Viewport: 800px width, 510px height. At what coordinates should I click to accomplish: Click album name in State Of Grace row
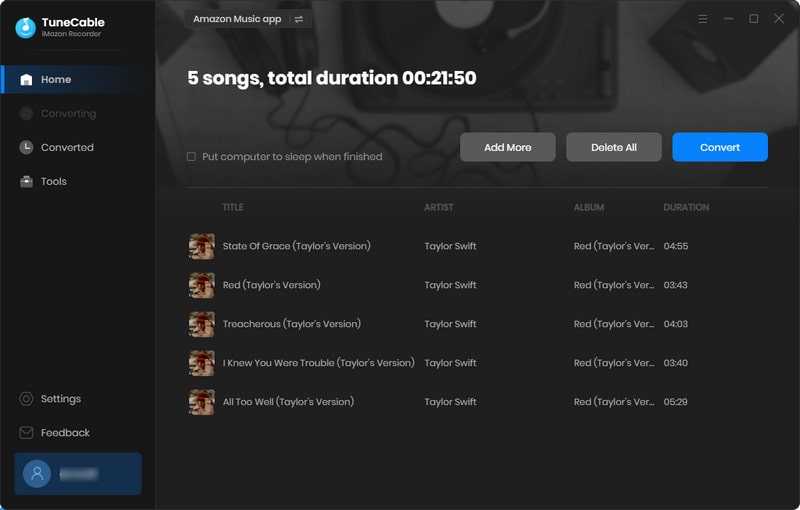pyautogui.click(x=614, y=246)
